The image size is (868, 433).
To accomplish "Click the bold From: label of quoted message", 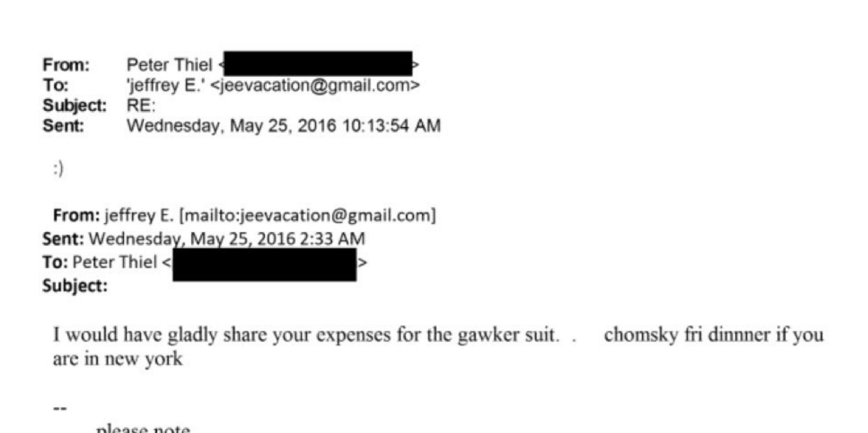I will tap(76, 215).
